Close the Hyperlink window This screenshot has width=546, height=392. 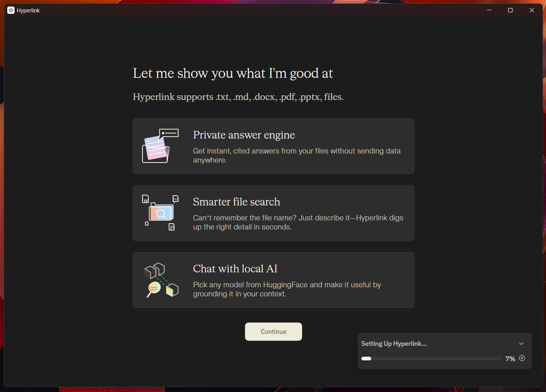click(x=531, y=10)
